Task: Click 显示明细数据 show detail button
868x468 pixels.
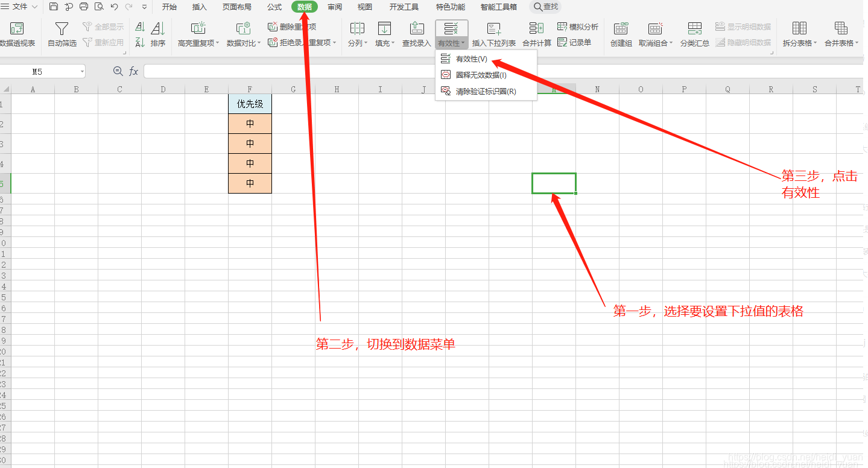Action: click(743, 27)
